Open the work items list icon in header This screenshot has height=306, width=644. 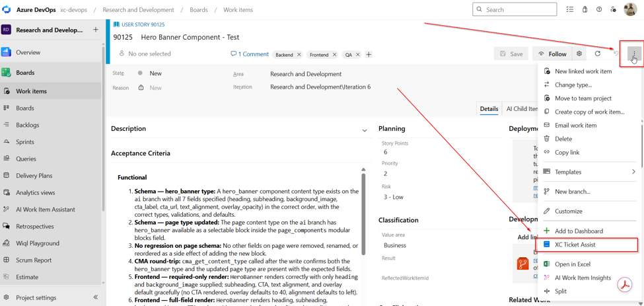point(569,9)
